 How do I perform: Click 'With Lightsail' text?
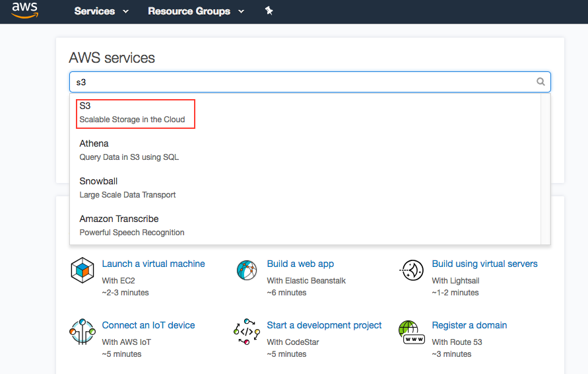coord(455,280)
